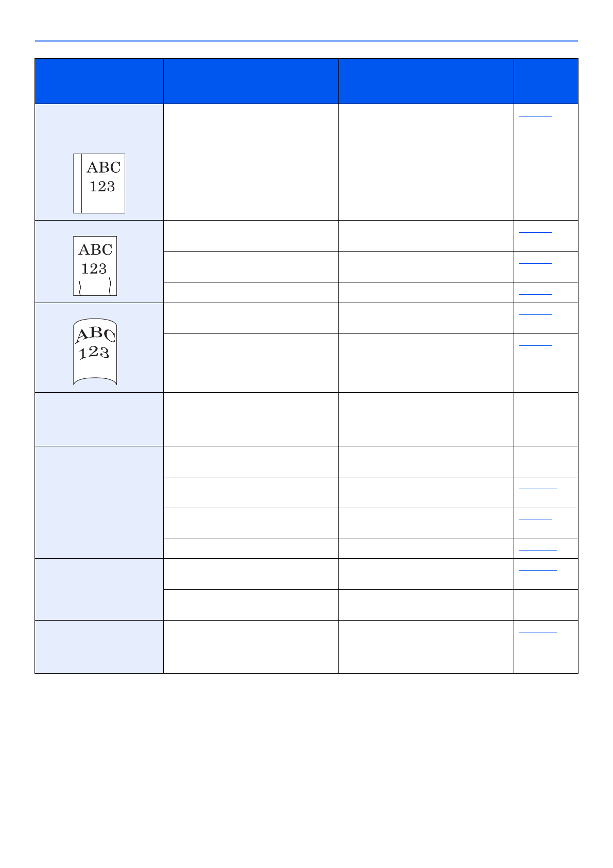Click the ABC illustration with wrinkled bottom edge
Viewport: 613px width, 868px height.
(95, 266)
